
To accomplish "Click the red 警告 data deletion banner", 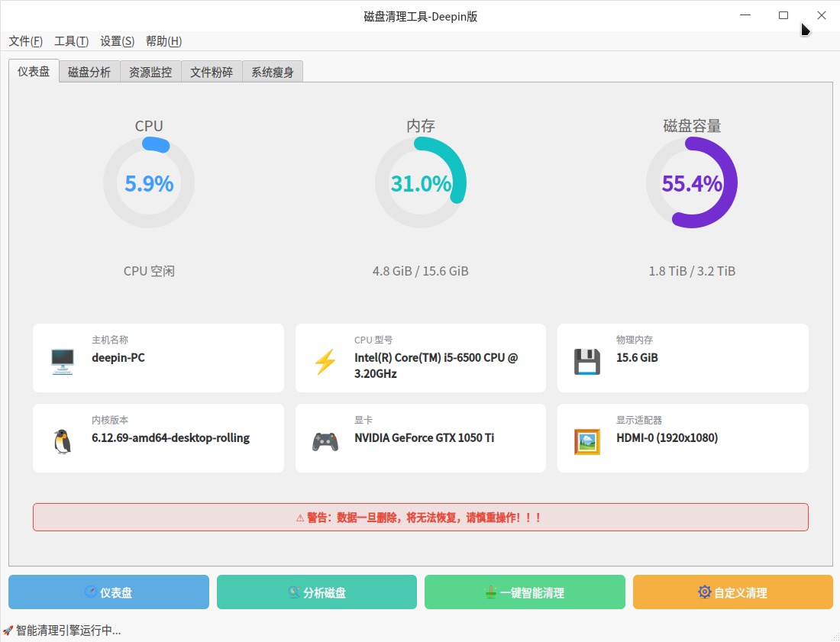I will (421, 518).
